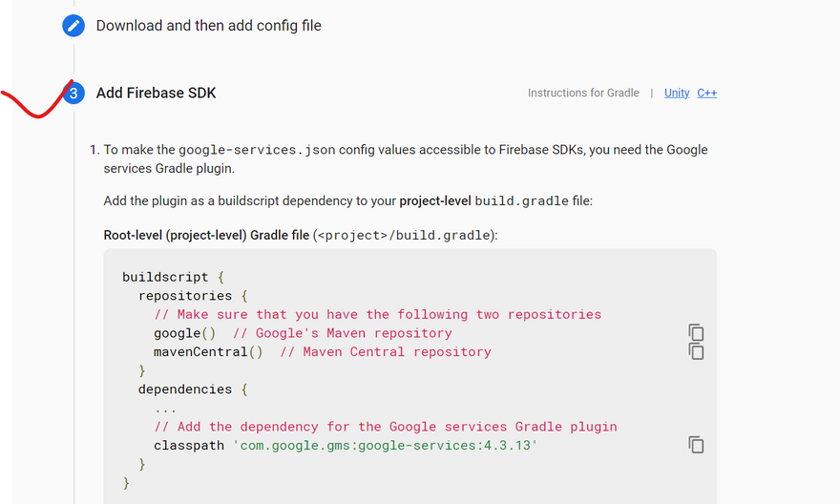Viewport: 840px width, 504px height.
Task: Copy the google() repository line
Action: [696, 331]
